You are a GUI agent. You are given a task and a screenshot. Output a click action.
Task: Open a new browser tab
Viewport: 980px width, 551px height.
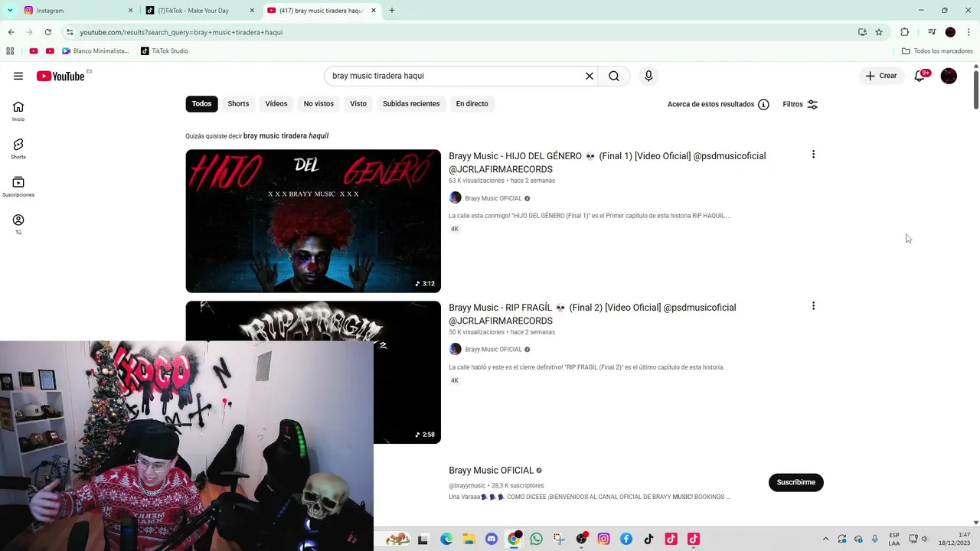(392, 11)
